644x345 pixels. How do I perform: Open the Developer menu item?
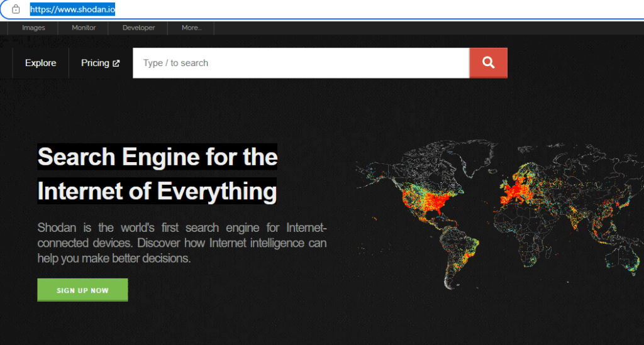[138, 28]
